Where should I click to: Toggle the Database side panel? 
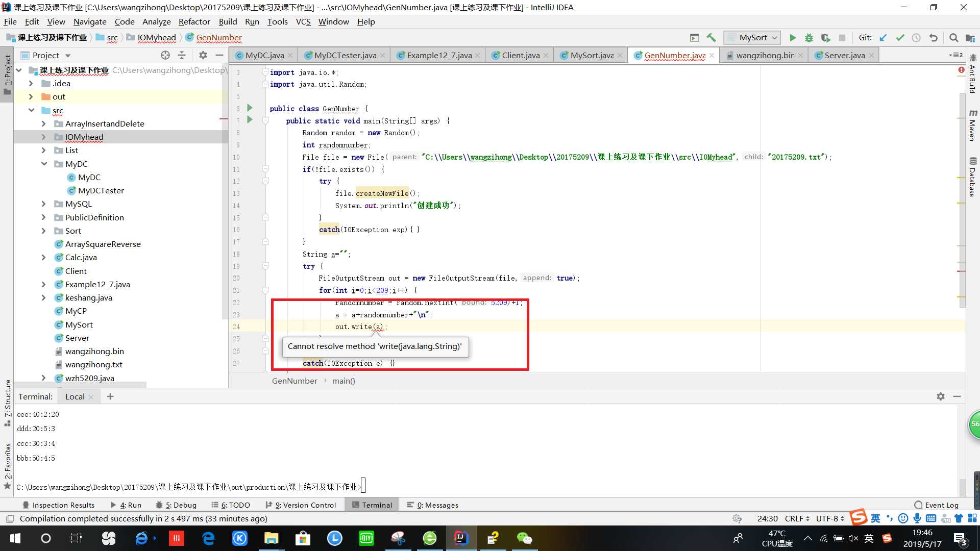(972, 177)
